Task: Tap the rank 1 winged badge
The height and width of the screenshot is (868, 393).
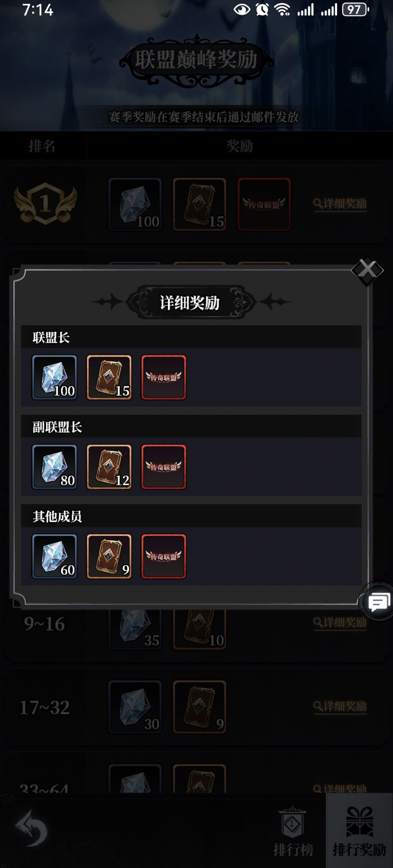Action: pos(45,203)
